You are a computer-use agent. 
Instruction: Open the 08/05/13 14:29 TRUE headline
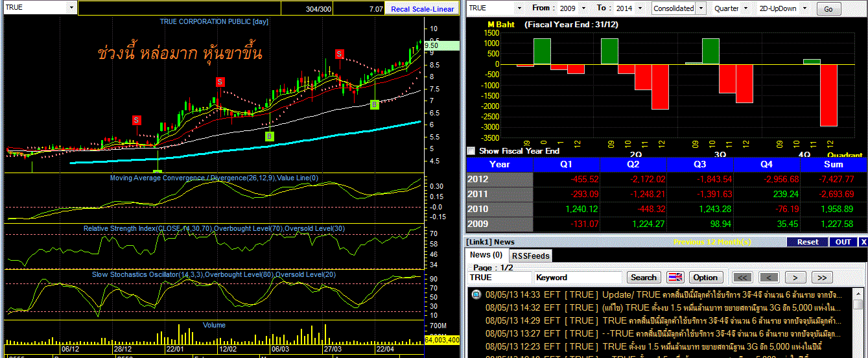pos(664,320)
